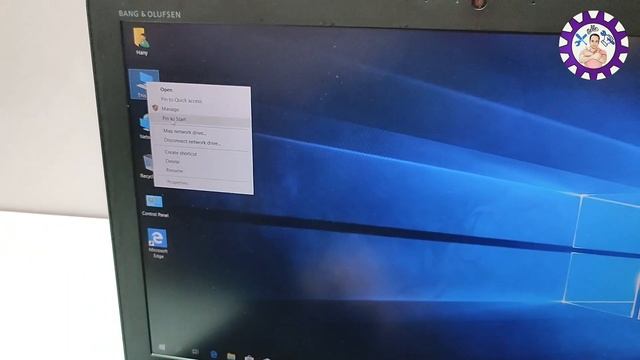
Task: Open Microsoft Store from the taskbar
Action: click(249, 358)
